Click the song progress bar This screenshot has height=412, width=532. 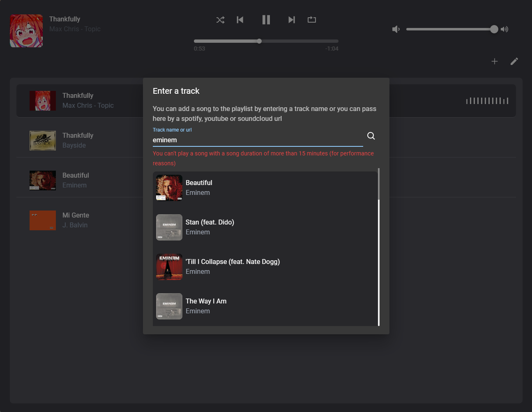click(x=266, y=41)
